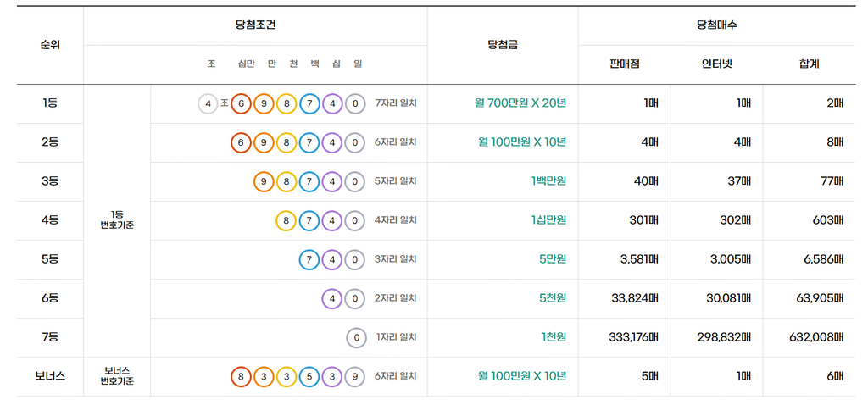Click the 순위 column header
Image resolution: width=868 pixels, height=405 pixels.
point(50,46)
